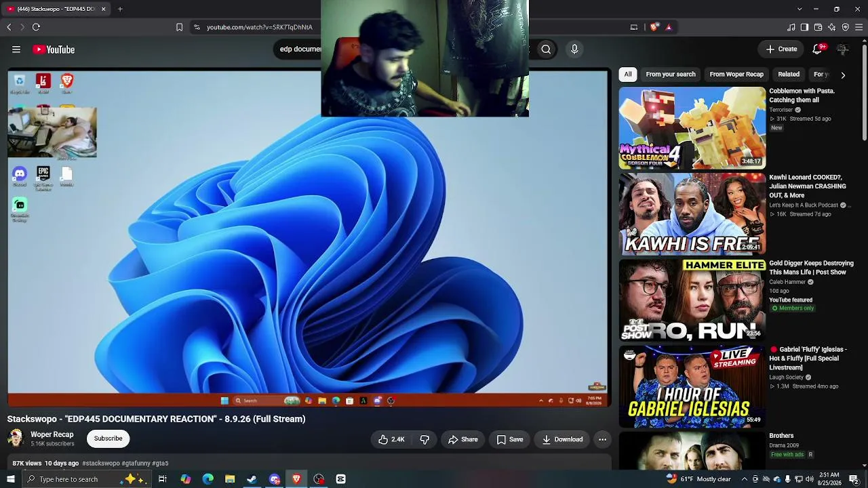The height and width of the screenshot is (488, 868).
Task: Open the Woper Recap channel name link
Action: click(x=52, y=434)
